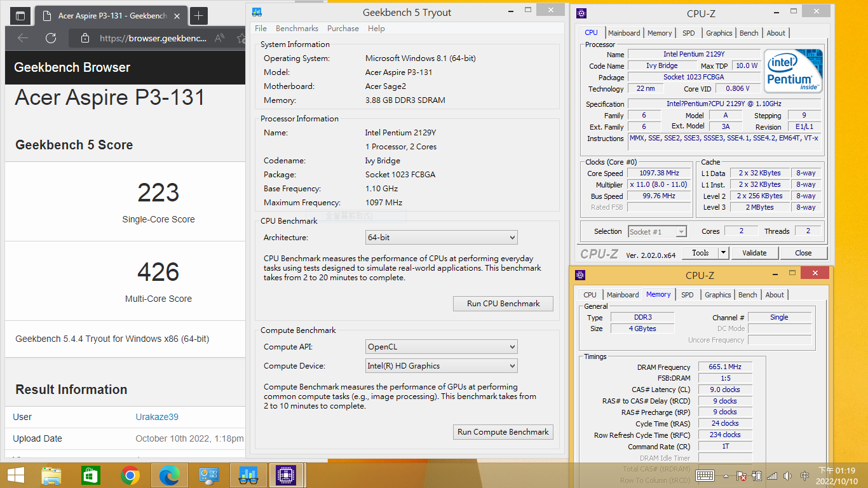This screenshot has width=868, height=488.
Task: Switch to Mainboard tab in bottom CPU-Z
Action: pyautogui.click(x=623, y=295)
